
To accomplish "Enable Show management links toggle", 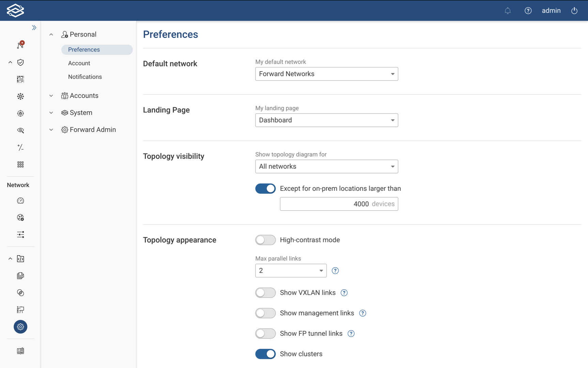I will pyautogui.click(x=265, y=313).
